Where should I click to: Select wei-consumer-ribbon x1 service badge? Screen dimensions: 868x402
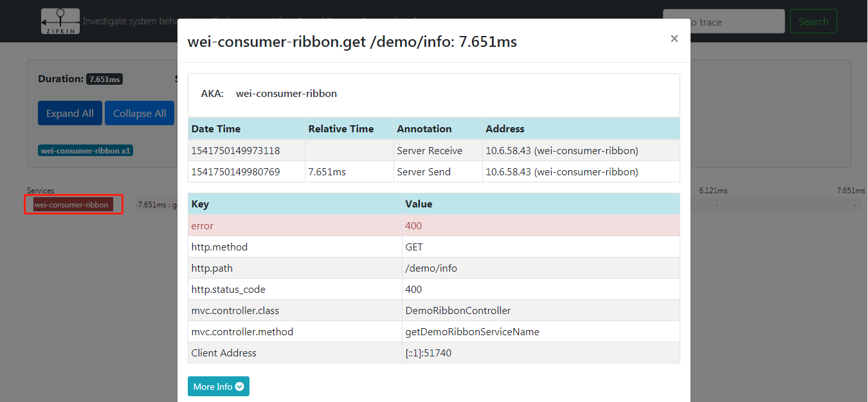pos(86,151)
